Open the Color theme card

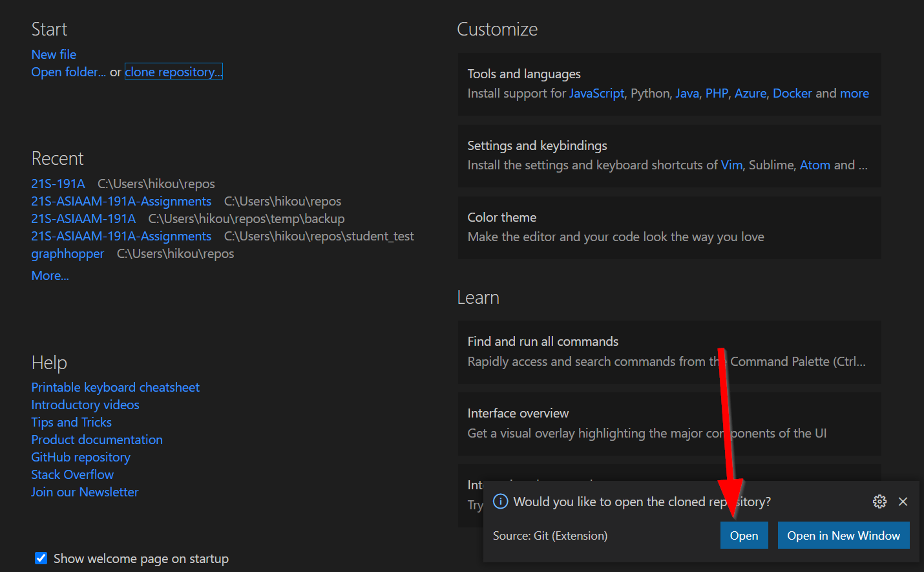point(669,228)
